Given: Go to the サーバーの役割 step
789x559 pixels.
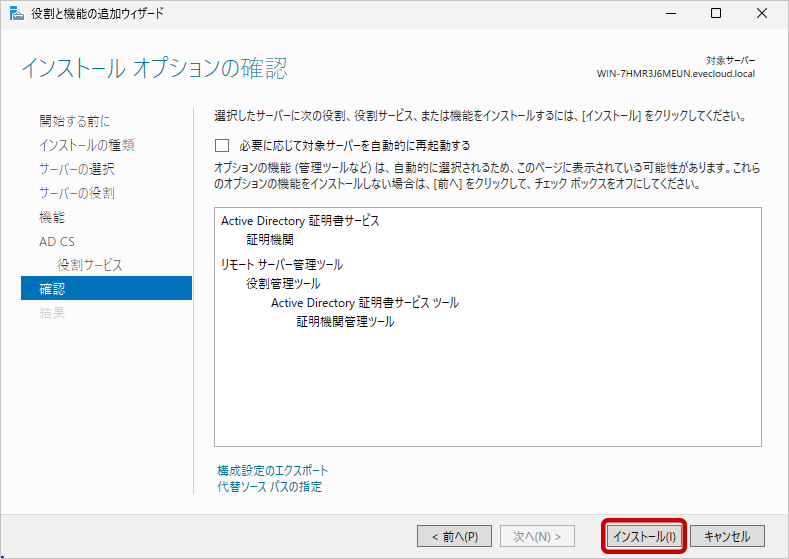Looking at the screenshot, I should [77, 193].
